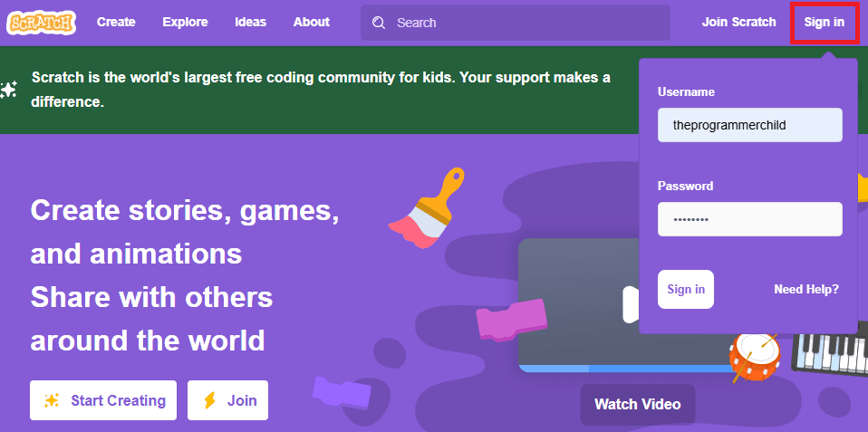868x432 pixels.
Task: Click the Start Creating button
Action: pos(103,400)
